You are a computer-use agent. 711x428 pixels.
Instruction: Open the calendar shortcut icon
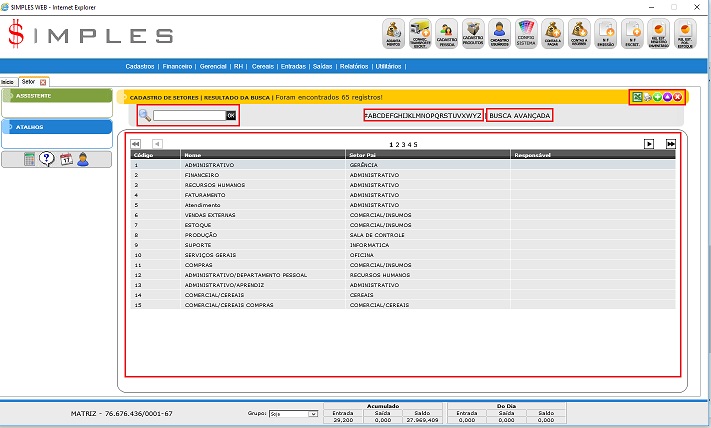pyautogui.click(x=65, y=159)
